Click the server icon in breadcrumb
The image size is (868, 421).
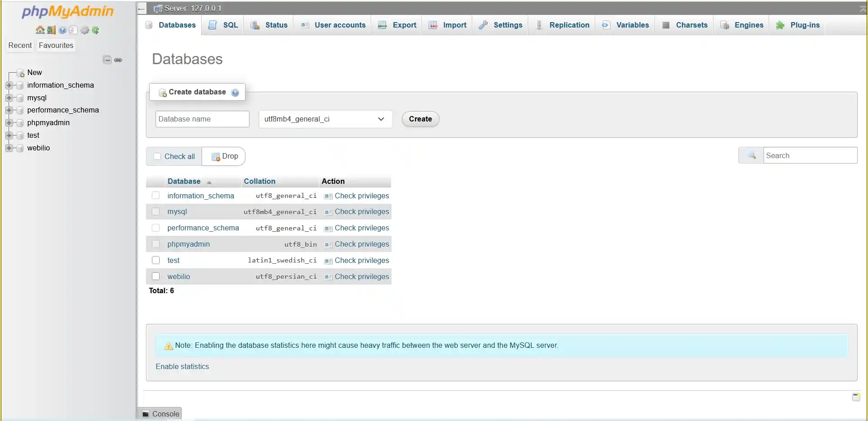tap(158, 8)
